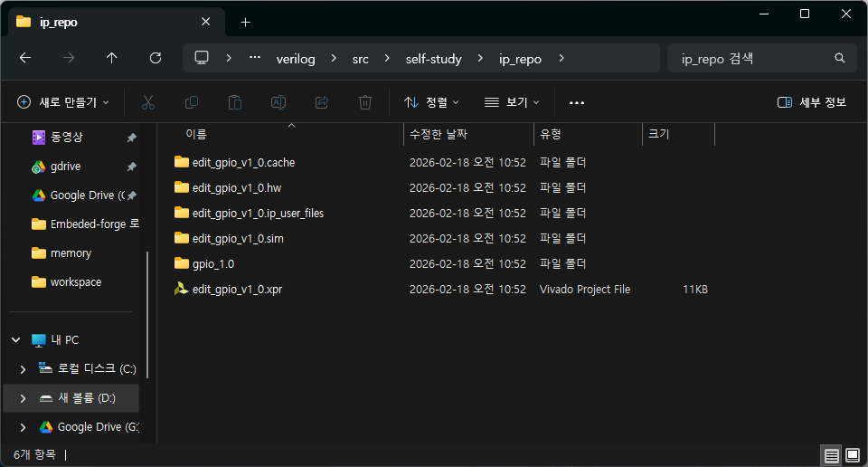Expand chevron after ip_repo in breadcrumb
This screenshot has height=467, width=868.
(x=561, y=58)
